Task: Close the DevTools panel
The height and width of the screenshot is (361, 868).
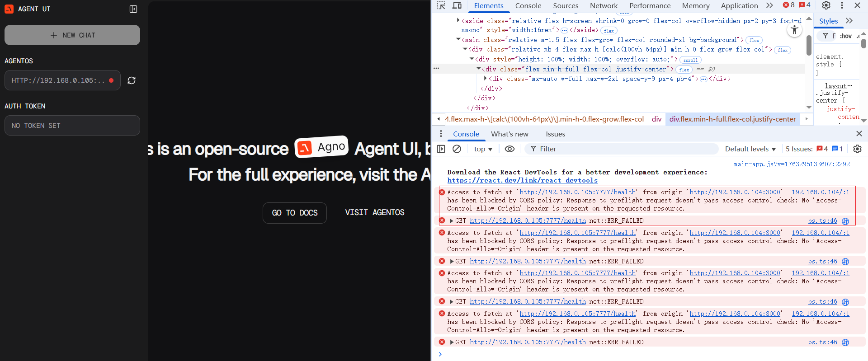Action: click(x=857, y=5)
